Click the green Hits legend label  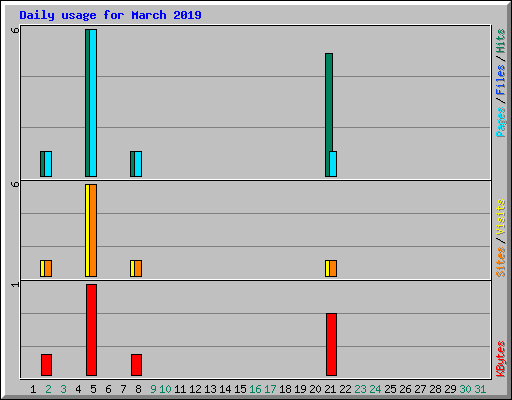[x=501, y=41]
